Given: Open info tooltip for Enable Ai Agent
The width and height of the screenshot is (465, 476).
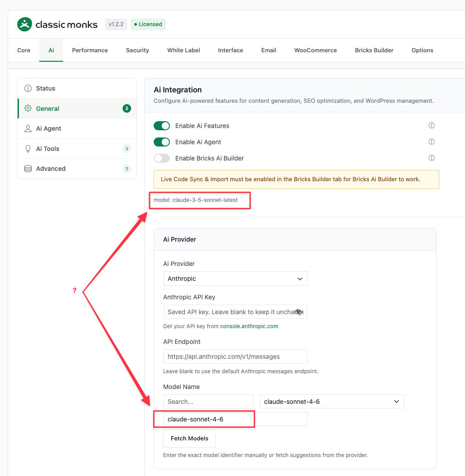Looking at the screenshot, I should point(431,142).
